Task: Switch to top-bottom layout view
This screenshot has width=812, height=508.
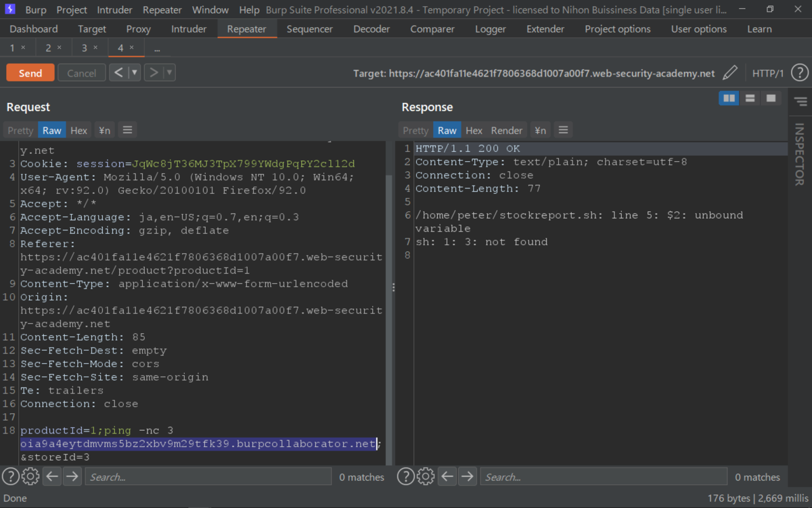Action: 750,98
